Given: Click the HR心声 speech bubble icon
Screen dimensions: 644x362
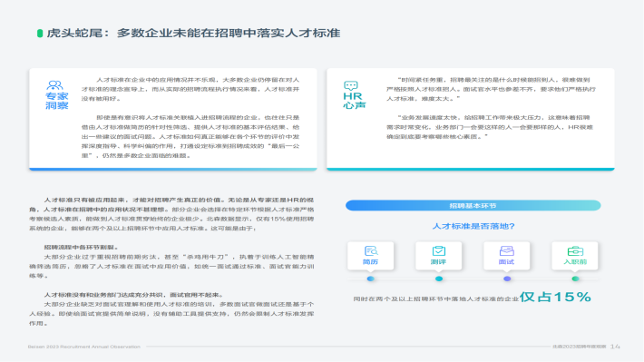Looking at the screenshot, I should 351,85.
